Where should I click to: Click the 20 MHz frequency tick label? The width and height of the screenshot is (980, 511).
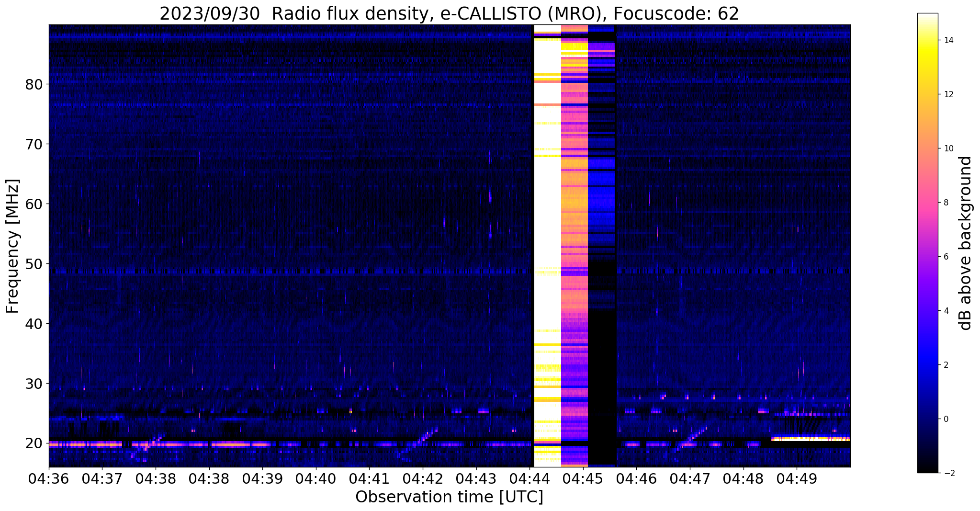(x=34, y=443)
